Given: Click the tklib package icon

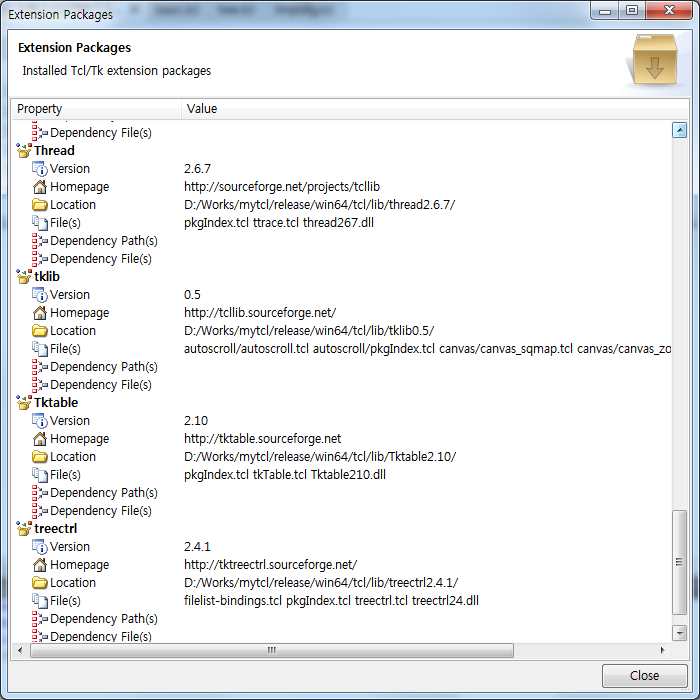Looking at the screenshot, I should [24, 276].
